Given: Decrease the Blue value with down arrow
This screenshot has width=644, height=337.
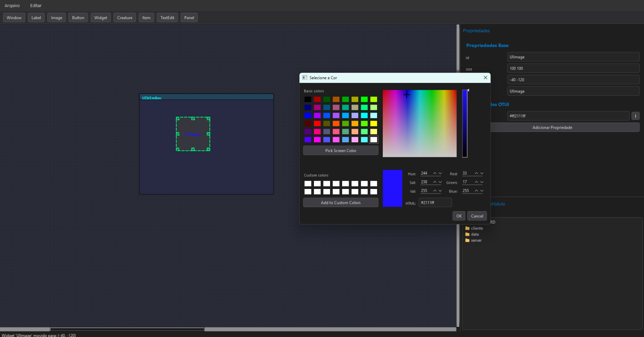Looking at the screenshot, I should tap(482, 191).
